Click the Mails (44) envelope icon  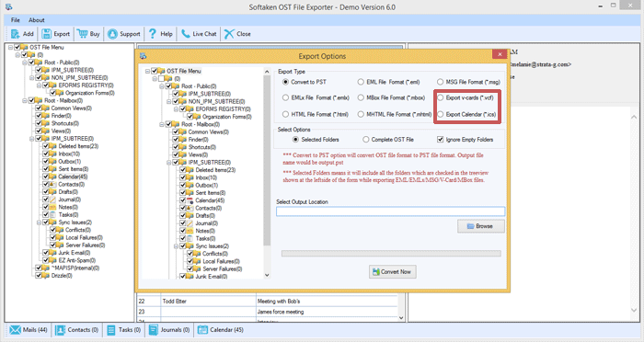point(16,330)
